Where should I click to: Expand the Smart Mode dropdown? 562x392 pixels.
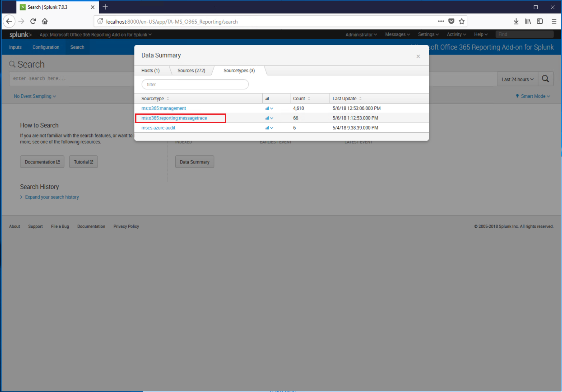pos(533,96)
